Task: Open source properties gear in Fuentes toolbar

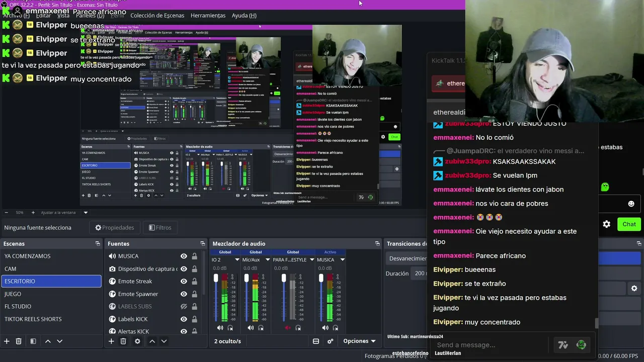Action: click(137, 341)
